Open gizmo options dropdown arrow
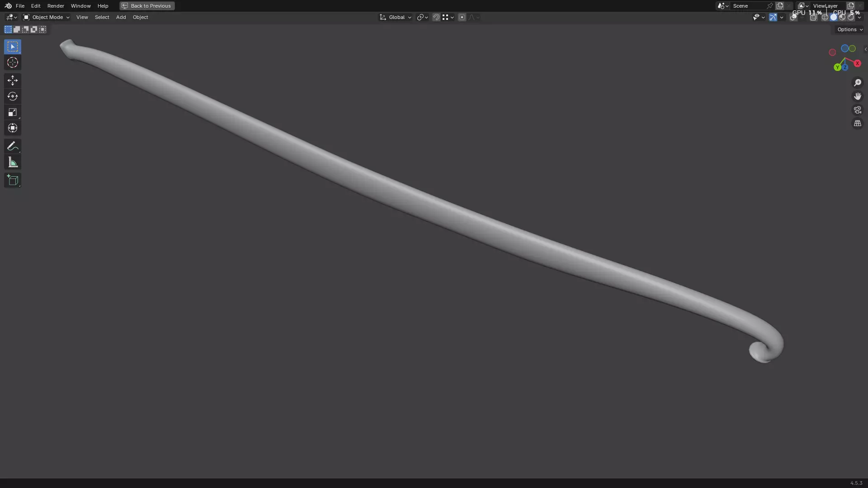This screenshot has width=868, height=488. (782, 17)
